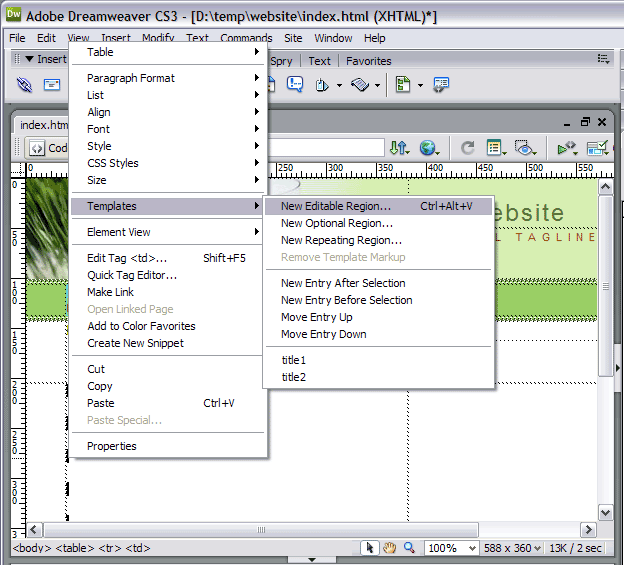The height and width of the screenshot is (565, 624).
Task: Expand the Paragraph Format submenu
Action: (168, 78)
